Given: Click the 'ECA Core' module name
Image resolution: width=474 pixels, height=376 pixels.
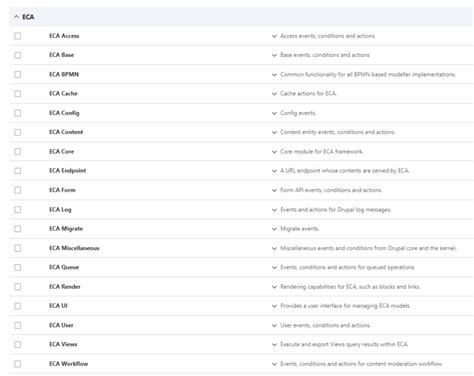Looking at the screenshot, I should (61, 152).
